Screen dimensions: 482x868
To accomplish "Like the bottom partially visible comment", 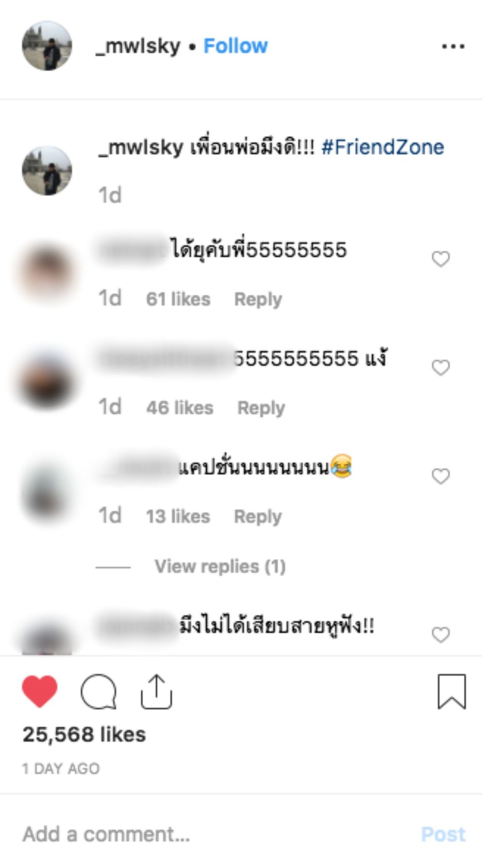I will tap(441, 635).
